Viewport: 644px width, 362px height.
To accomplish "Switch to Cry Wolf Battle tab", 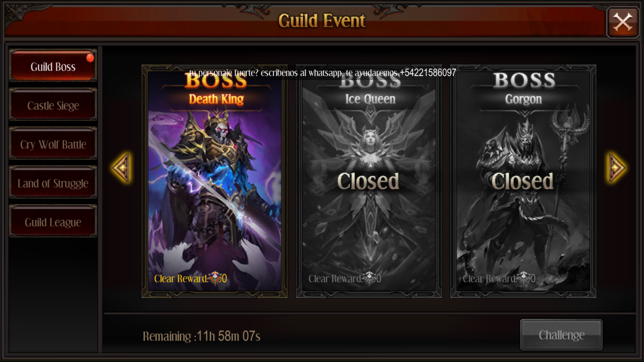I will (x=53, y=144).
